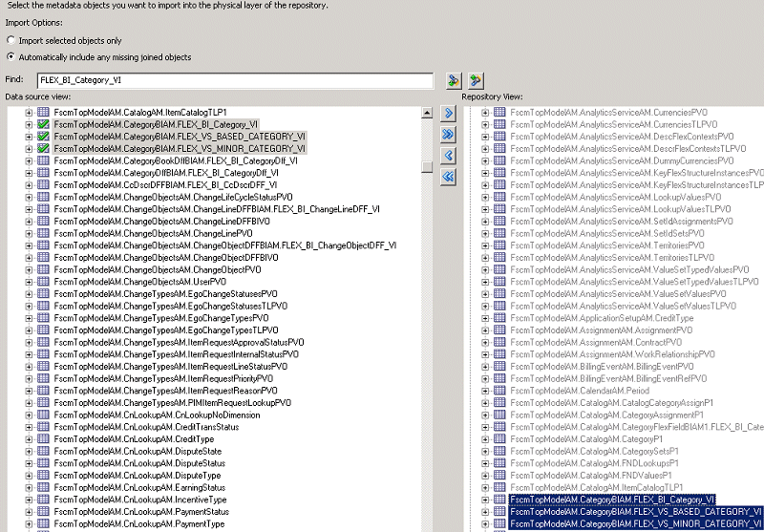Select BillingEventAM.BillingEventRefPVO in Repository View
The width and height of the screenshot is (764, 532).
pyautogui.click(x=608, y=378)
